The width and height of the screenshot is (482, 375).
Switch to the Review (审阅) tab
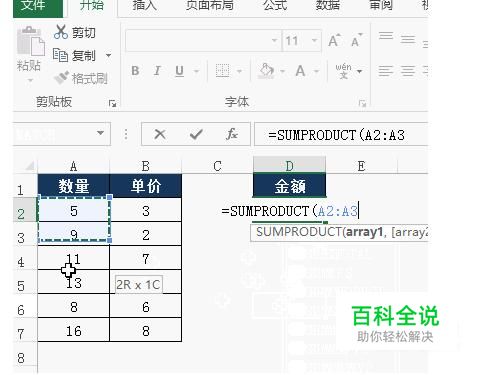(x=381, y=7)
